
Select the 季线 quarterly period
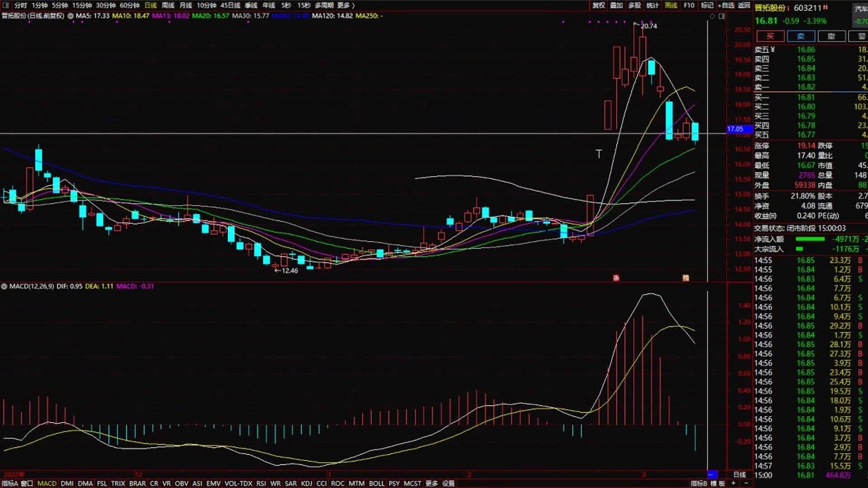[x=251, y=5]
